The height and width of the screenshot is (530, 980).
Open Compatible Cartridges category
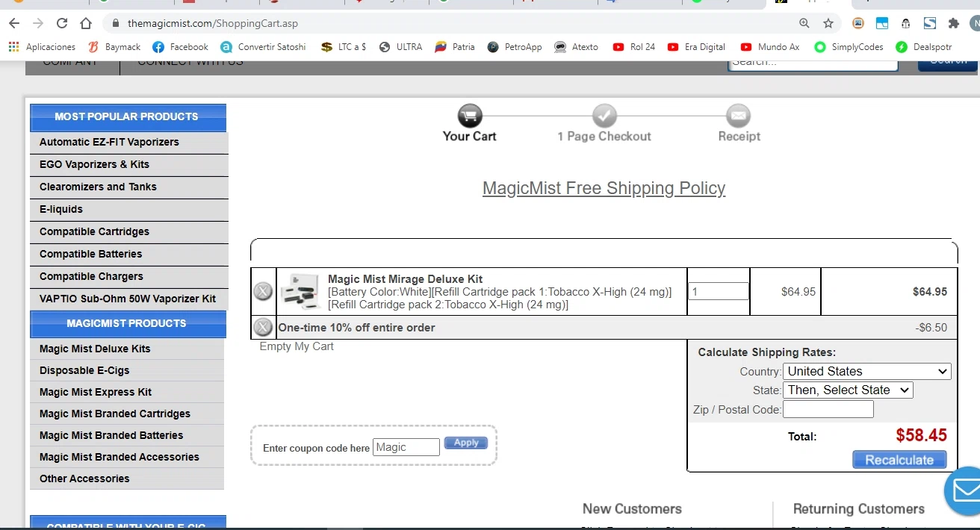128,231
